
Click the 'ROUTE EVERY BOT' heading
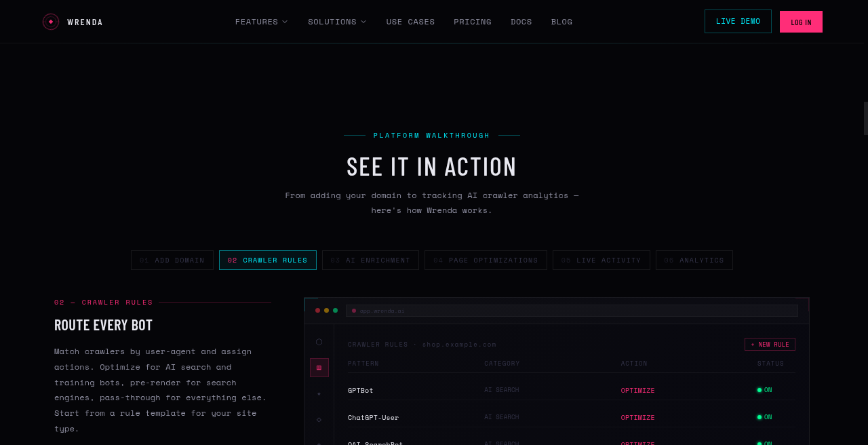tap(103, 325)
